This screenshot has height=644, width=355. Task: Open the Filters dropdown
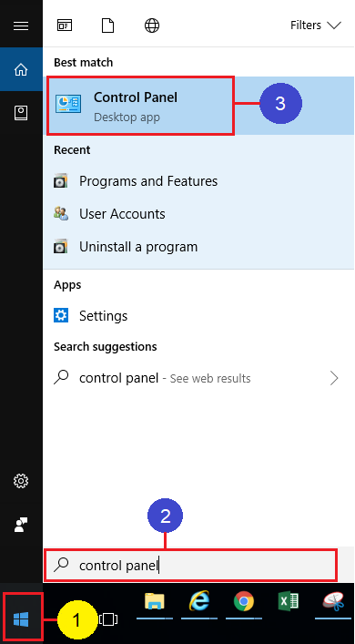pos(316,26)
